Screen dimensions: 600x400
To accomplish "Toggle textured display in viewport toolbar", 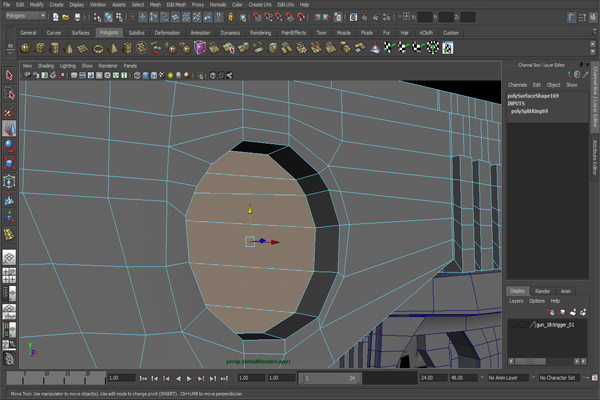I will pyautogui.click(x=162, y=75).
